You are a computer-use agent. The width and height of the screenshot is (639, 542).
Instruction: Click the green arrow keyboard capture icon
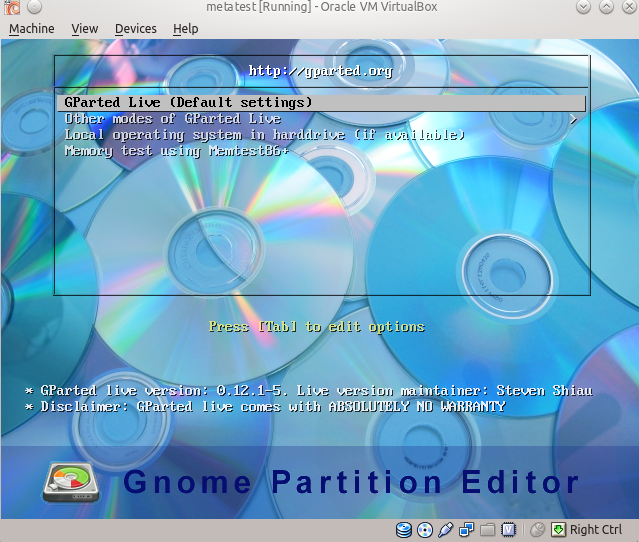click(558, 530)
